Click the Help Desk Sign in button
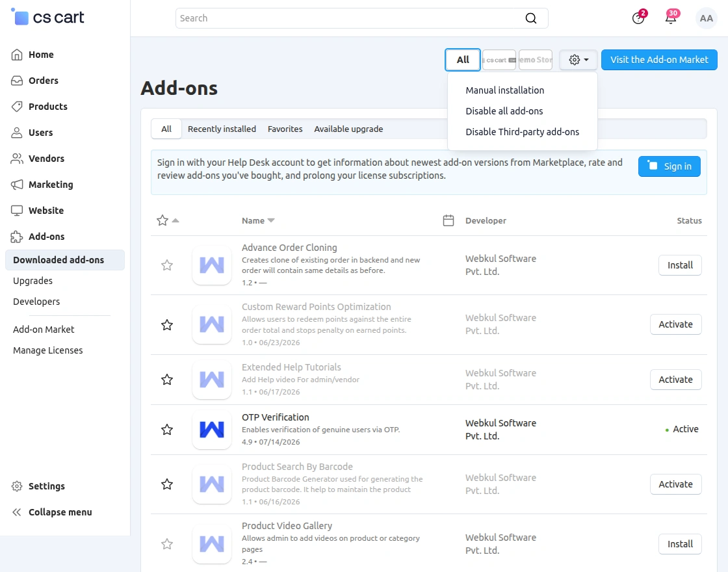This screenshot has width=728, height=572. coord(669,166)
